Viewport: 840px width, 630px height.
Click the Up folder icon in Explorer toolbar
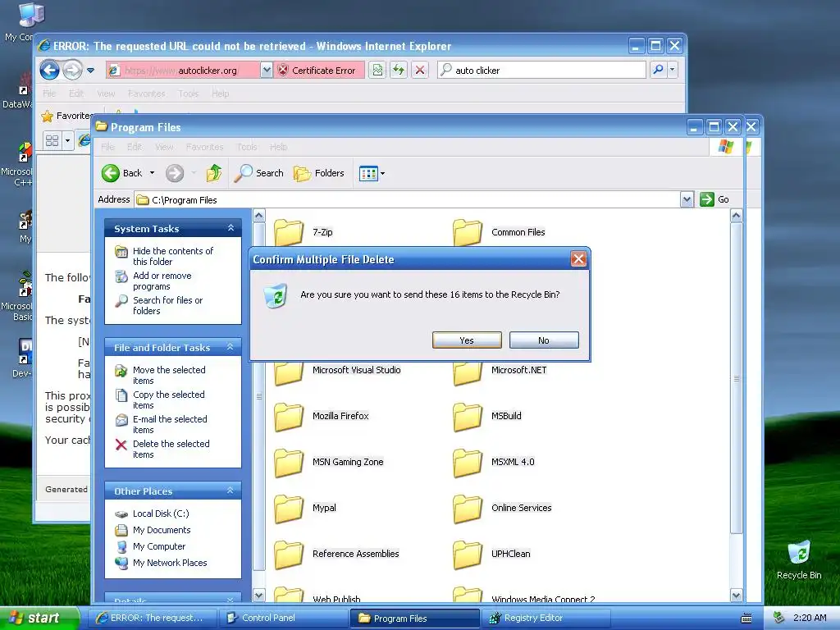pyautogui.click(x=214, y=173)
